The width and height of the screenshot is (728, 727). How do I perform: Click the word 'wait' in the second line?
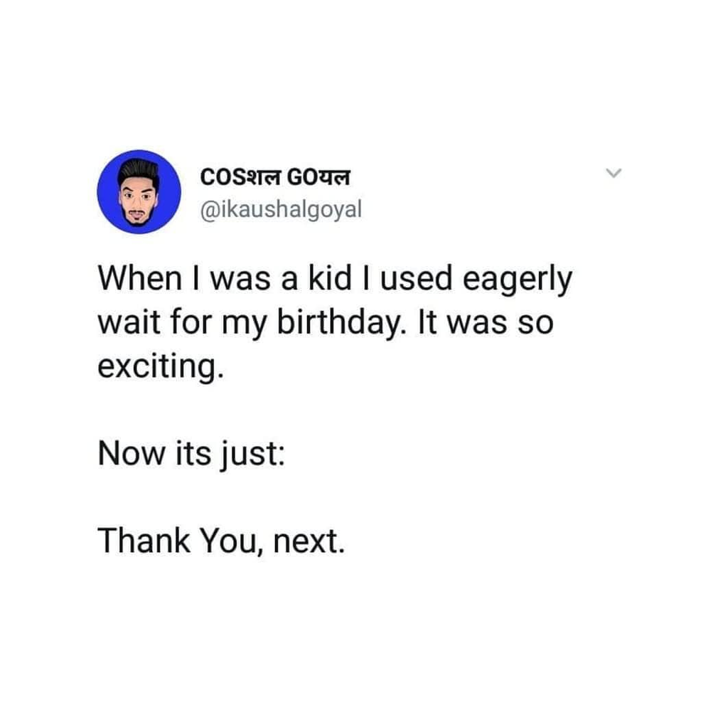point(129,322)
